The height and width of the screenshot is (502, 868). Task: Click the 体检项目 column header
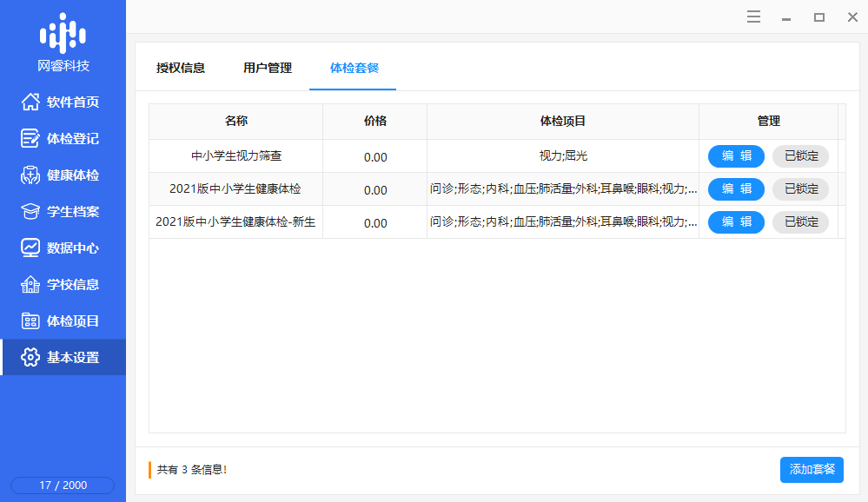(x=563, y=122)
